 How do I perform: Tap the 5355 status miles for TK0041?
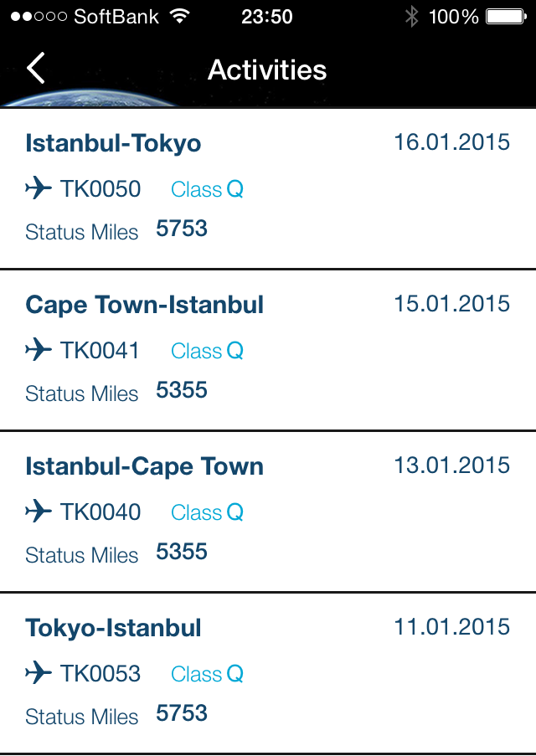click(182, 391)
